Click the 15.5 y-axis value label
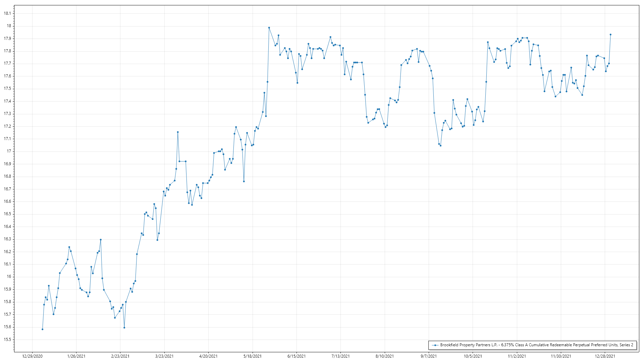The height and width of the screenshot is (362, 644). [7, 340]
